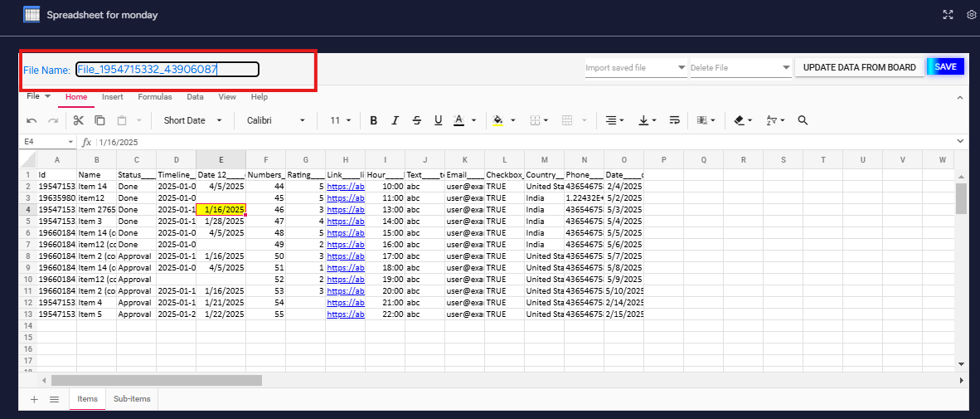Switch to the Insert ribbon tab
The width and height of the screenshot is (980, 419).
[x=113, y=97]
